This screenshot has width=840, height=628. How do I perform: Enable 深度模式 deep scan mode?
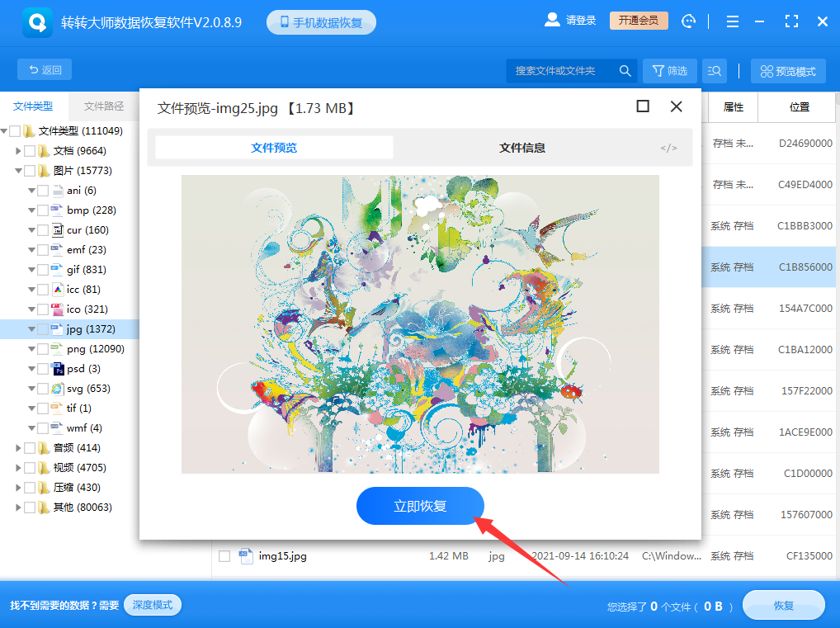[x=152, y=605]
